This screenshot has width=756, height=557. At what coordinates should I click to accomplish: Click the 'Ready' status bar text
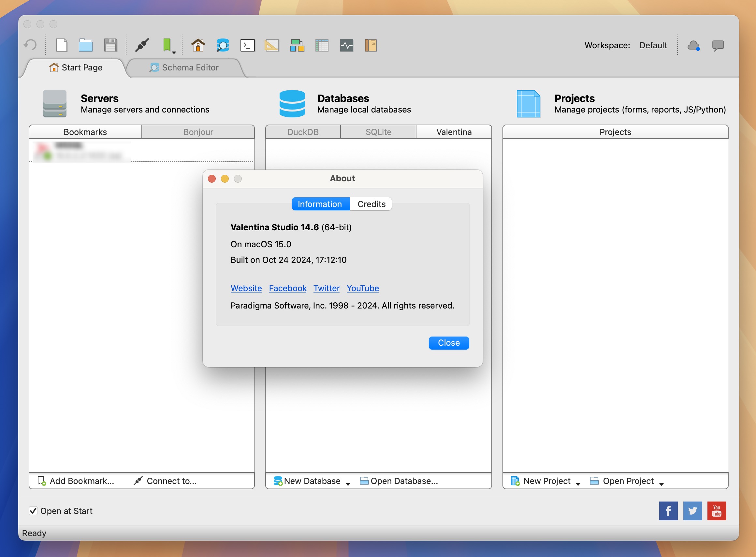point(34,533)
